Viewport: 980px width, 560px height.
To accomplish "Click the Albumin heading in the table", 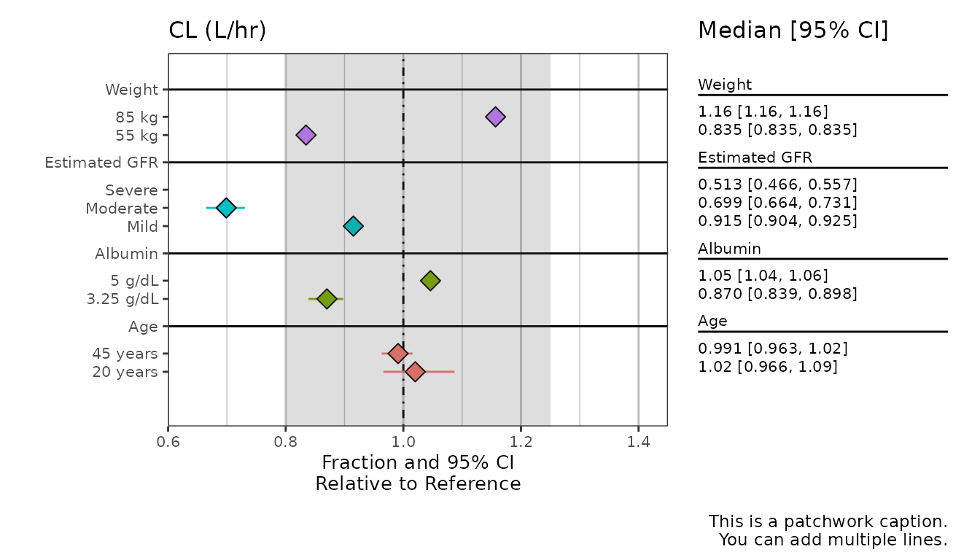I will pyautogui.click(x=729, y=249).
